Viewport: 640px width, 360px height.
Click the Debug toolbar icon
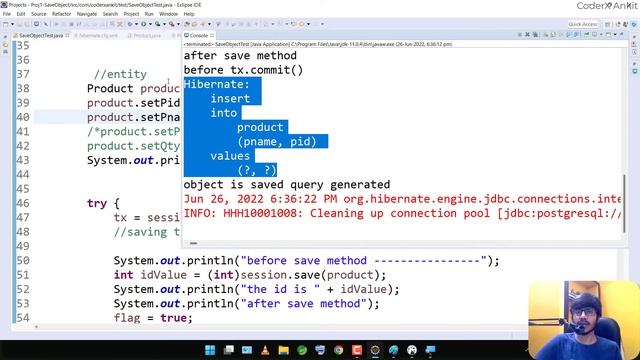130,24
